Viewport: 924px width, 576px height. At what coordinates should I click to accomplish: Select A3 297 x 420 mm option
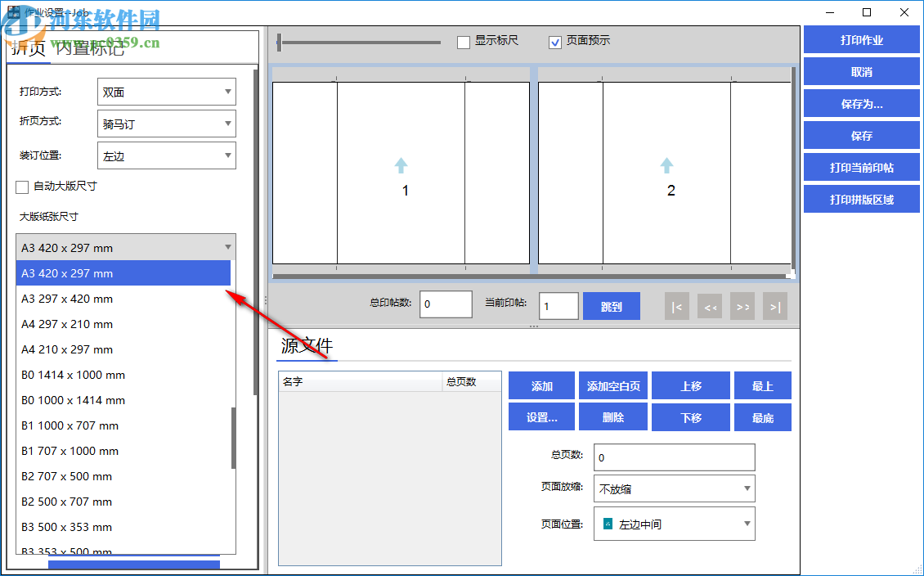click(123, 299)
